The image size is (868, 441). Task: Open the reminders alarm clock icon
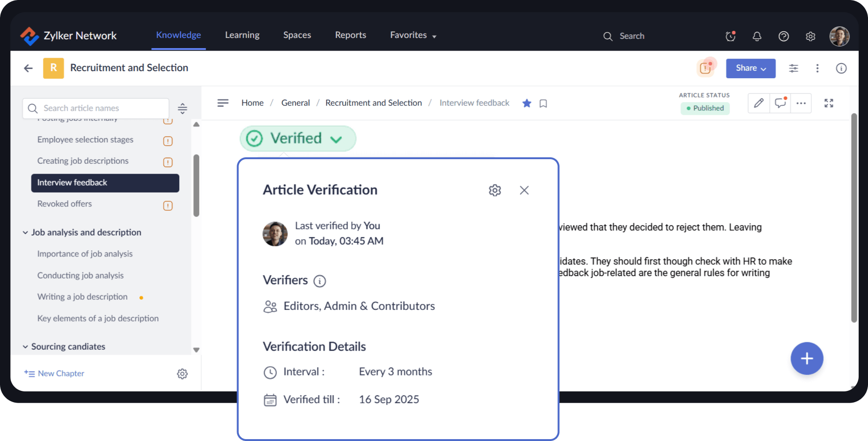pyautogui.click(x=730, y=36)
